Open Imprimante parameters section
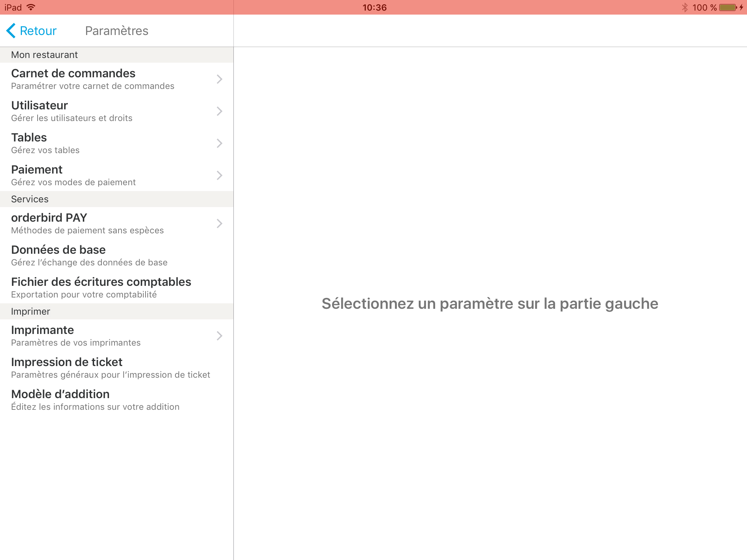Viewport: 747px width, 560px height. (115, 335)
